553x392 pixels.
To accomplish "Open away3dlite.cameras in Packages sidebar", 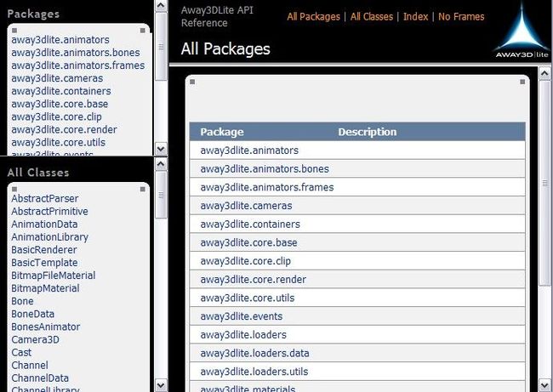I will coord(57,78).
